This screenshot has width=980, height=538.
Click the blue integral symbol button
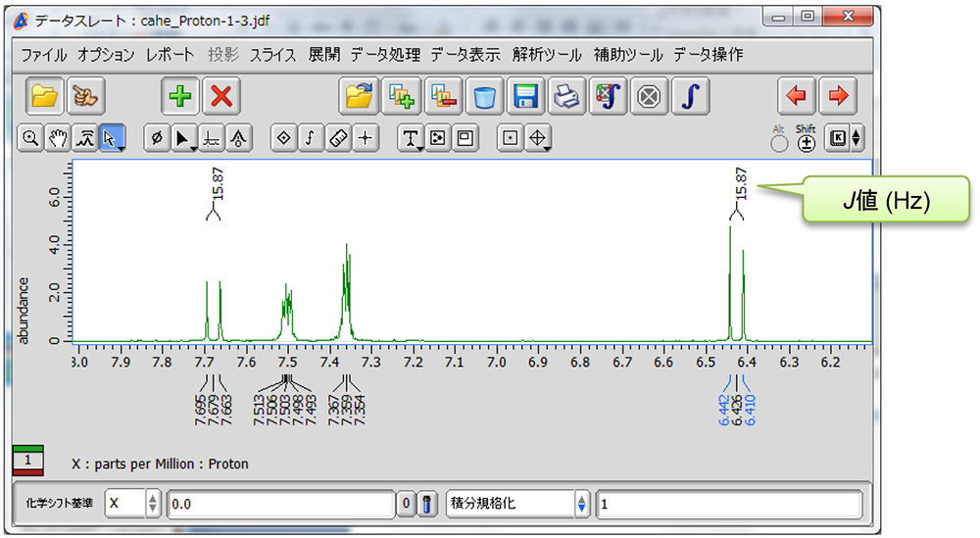pos(691,96)
